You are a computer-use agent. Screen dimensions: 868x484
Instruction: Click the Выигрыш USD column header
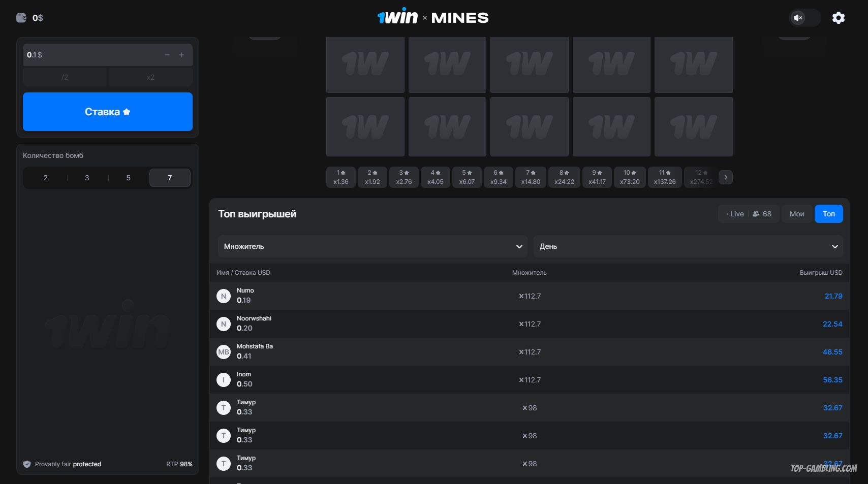(821, 273)
